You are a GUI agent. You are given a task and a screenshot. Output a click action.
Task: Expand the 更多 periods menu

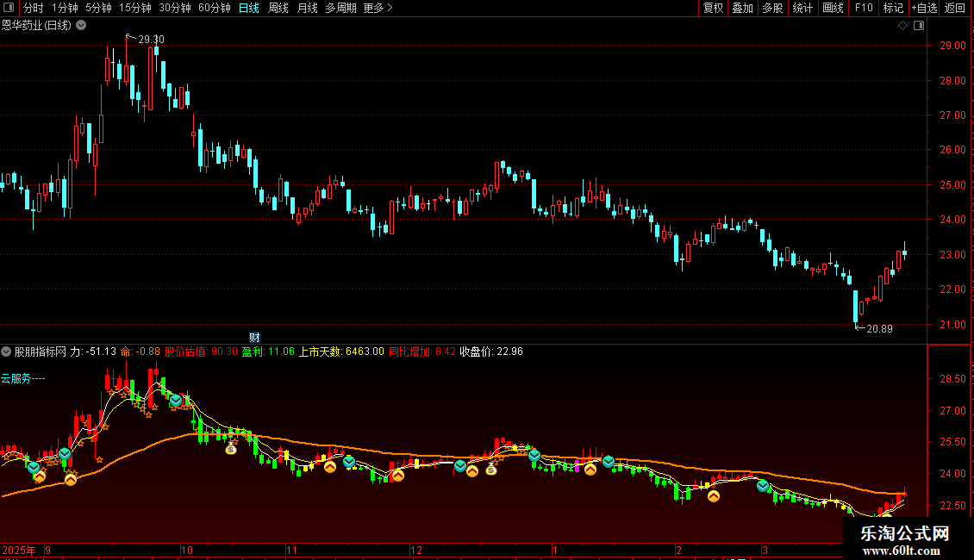[378, 8]
